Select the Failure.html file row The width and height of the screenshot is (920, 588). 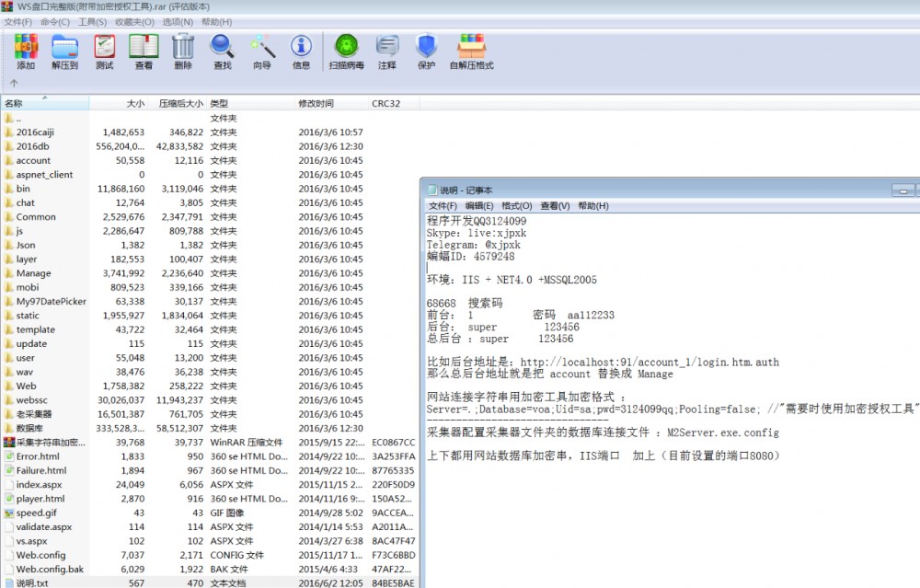point(210,470)
